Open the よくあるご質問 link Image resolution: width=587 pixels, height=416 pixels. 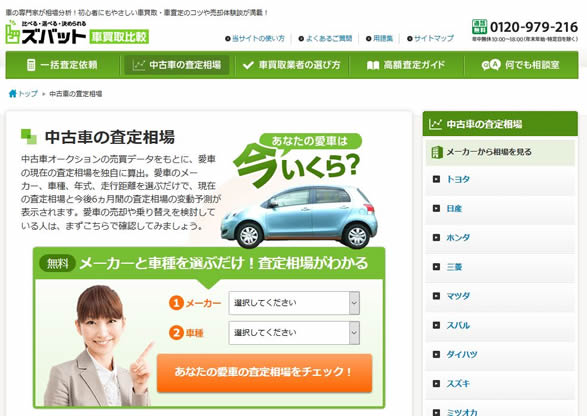(329, 39)
